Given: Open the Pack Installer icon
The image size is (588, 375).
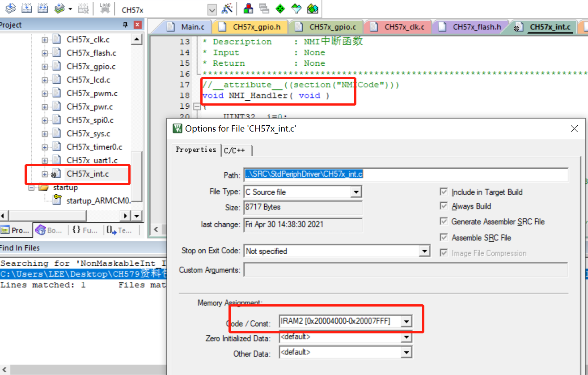Looking at the screenshot, I should tap(313, 9).
